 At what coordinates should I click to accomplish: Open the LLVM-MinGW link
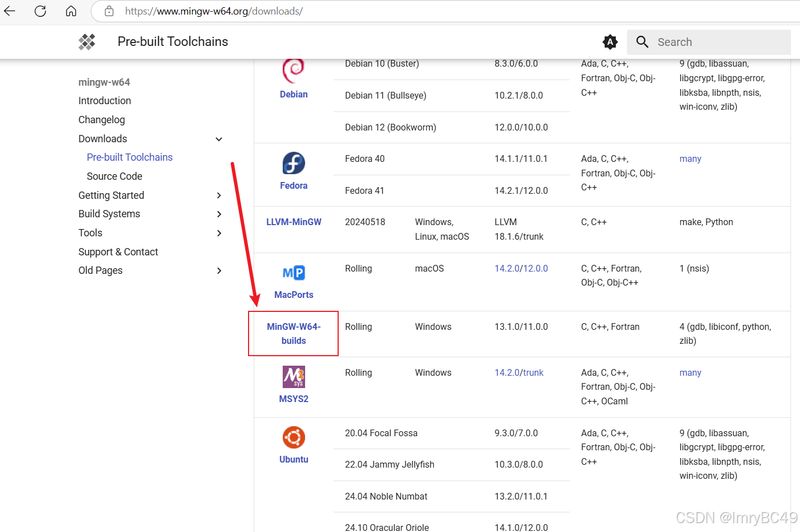point(294,222)
